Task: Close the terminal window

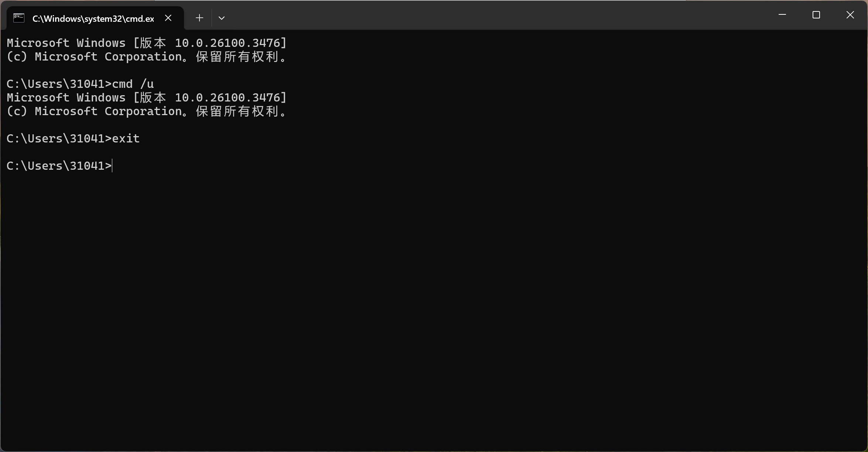Action: (850, 15)
